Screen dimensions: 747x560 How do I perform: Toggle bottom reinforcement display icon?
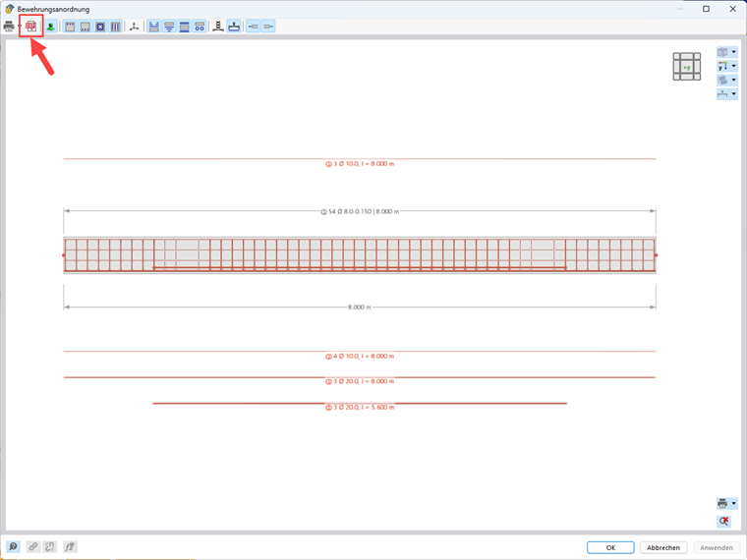(x=86, y=27)
